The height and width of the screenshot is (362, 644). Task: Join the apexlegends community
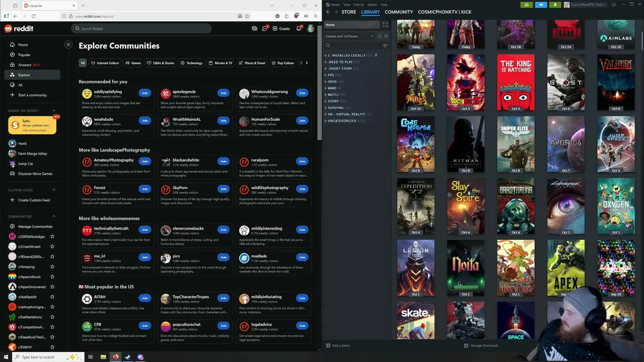(223, 93)
